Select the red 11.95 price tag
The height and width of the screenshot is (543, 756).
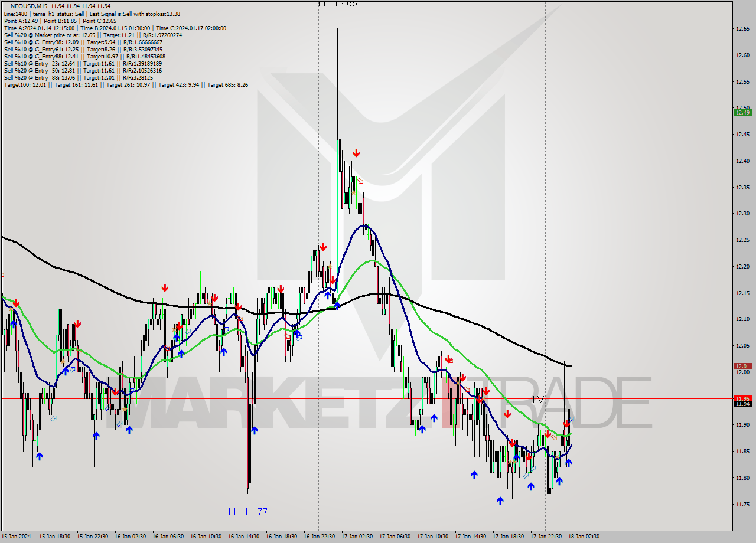(742, 398)
